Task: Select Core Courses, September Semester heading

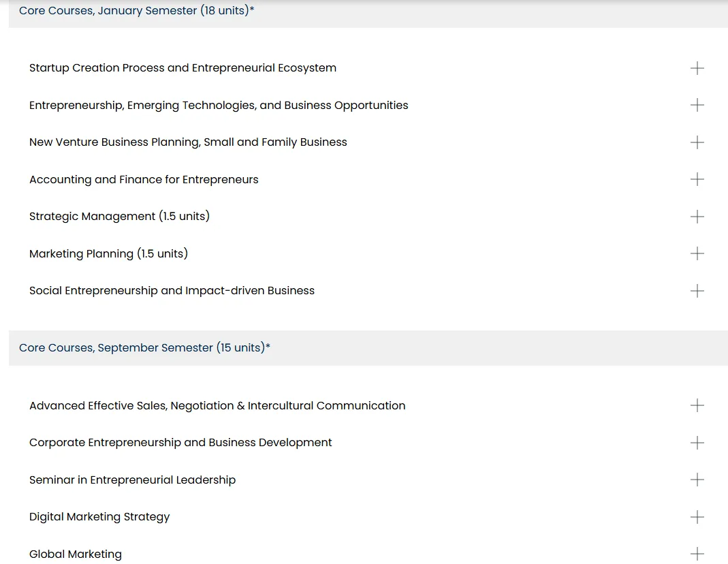Action: pos(144,347)
